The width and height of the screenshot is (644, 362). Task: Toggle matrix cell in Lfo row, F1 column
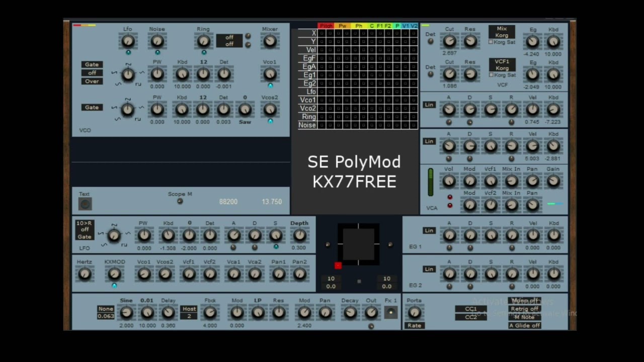click(380, 92)
